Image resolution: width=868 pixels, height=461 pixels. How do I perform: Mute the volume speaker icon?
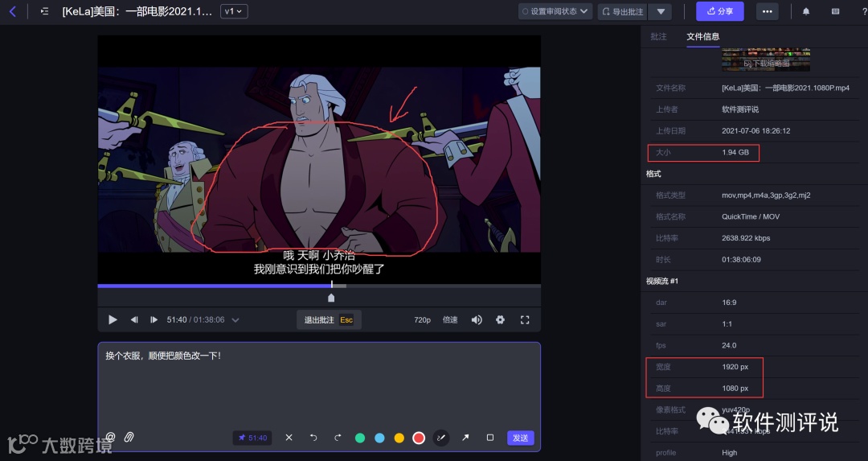coord(477,319)
